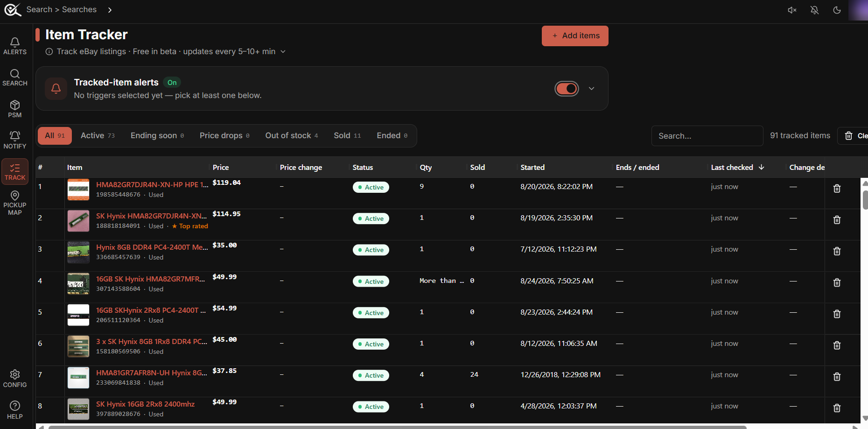Open the 16GB SK Hynix HMA82GR7MFR listing link
This screenshot has height=429, width=868.
[x=151, y=279]
